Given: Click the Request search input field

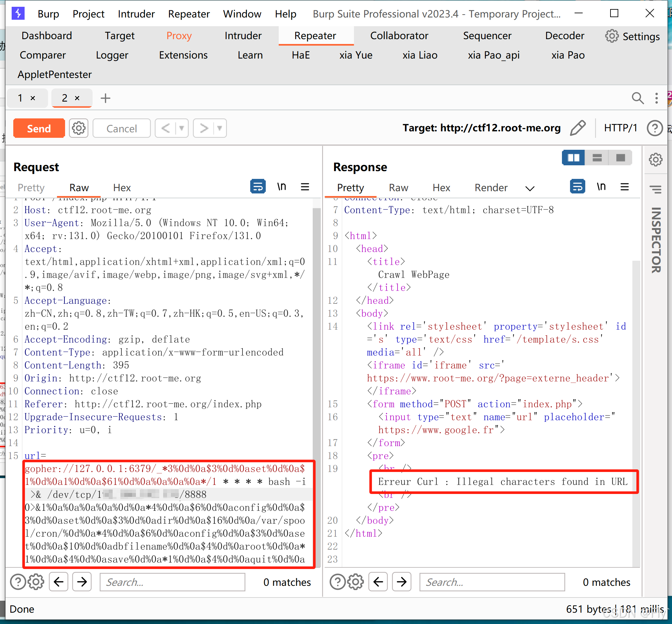Looking at the screenshot, I should (172, 582).
